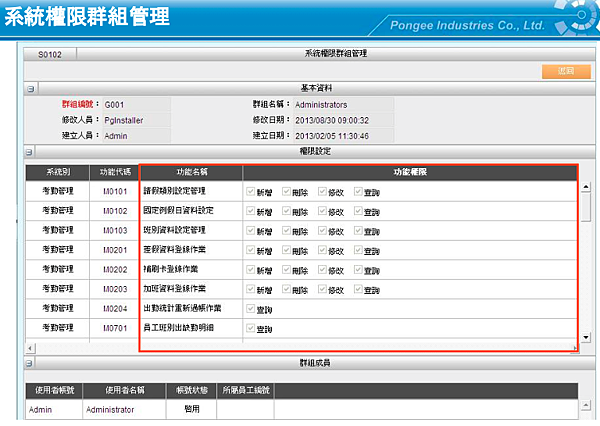The width and height of the screenshot is (600, 426).
Task: Toggle 新增 checkbox for M0203 row
Action: [251, 289]
